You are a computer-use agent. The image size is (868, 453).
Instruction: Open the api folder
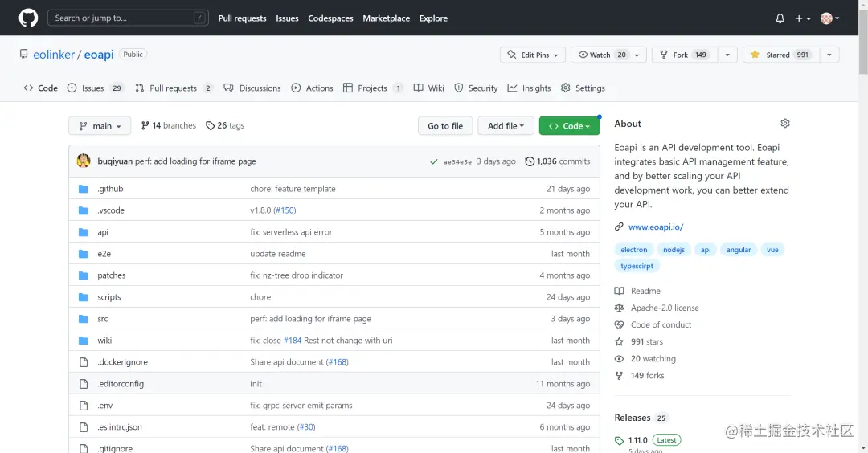pos(103,232)
